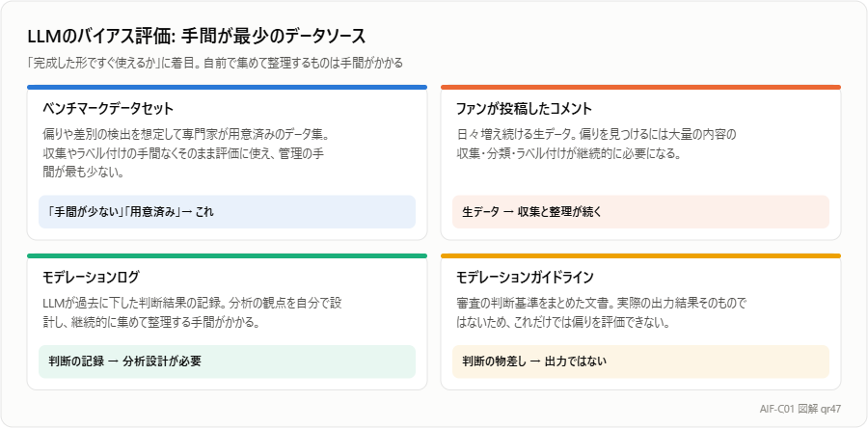
Task: Click the ベンチマークデータセット card heading
Action: coord(108,108)
